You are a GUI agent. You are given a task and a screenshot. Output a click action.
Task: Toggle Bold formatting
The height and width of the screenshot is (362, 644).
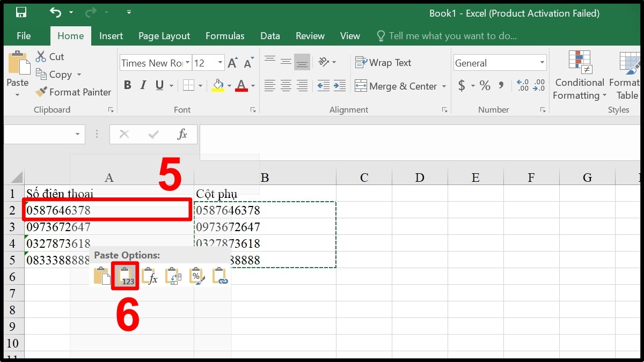127,85
